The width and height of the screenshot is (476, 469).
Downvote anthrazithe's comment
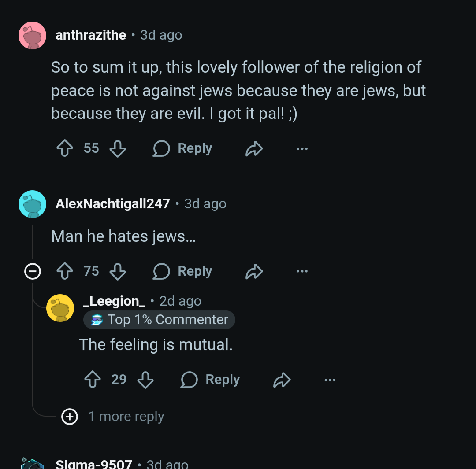[x=118, y=148]
